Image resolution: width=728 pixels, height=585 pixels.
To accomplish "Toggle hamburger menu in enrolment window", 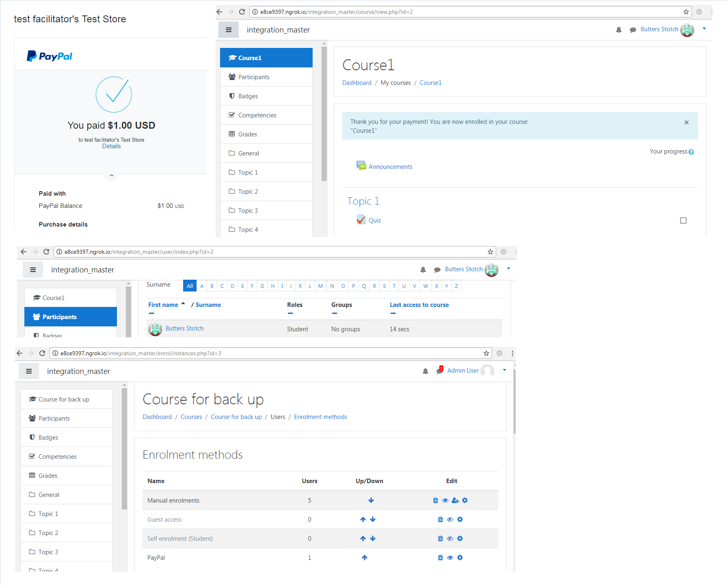I will (29, 371).
